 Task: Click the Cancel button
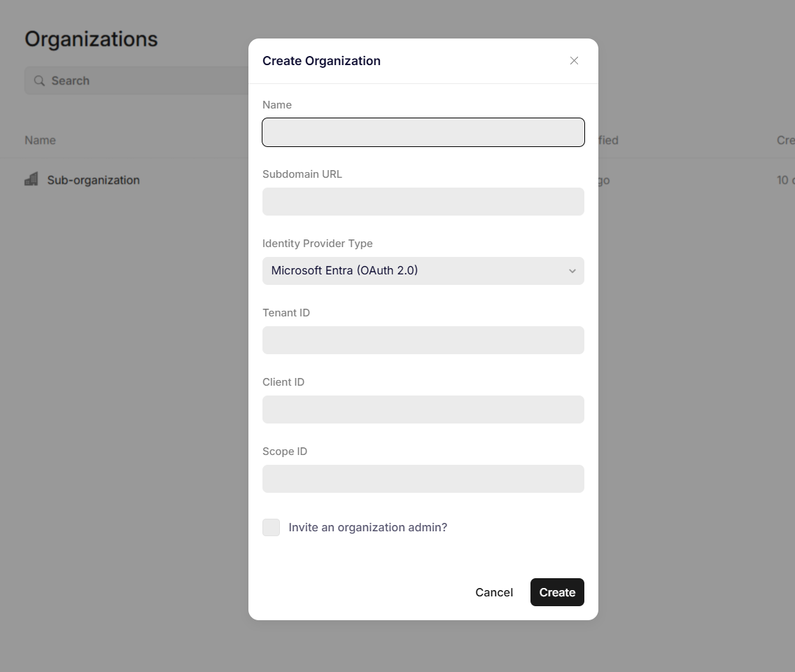(494, 592)
